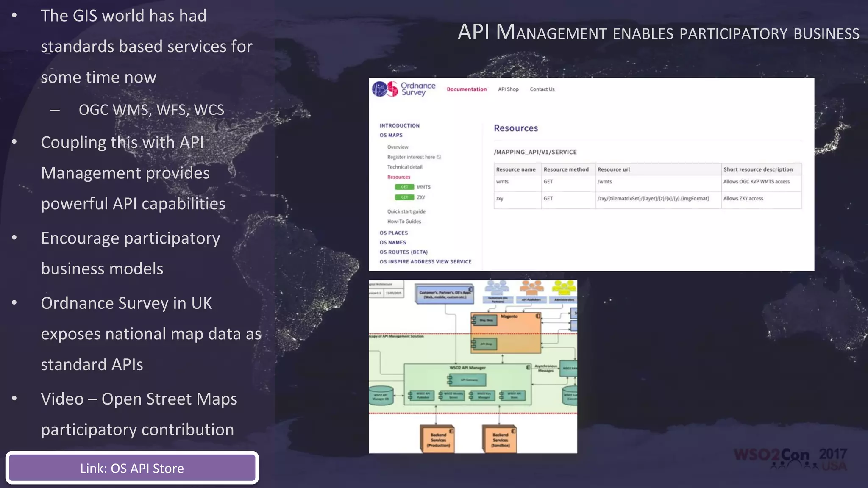Click the API Gateway component box
Image resolution: width=868 pixels, height=488 pixels.
pyautogui.click(x=467, y=380)
